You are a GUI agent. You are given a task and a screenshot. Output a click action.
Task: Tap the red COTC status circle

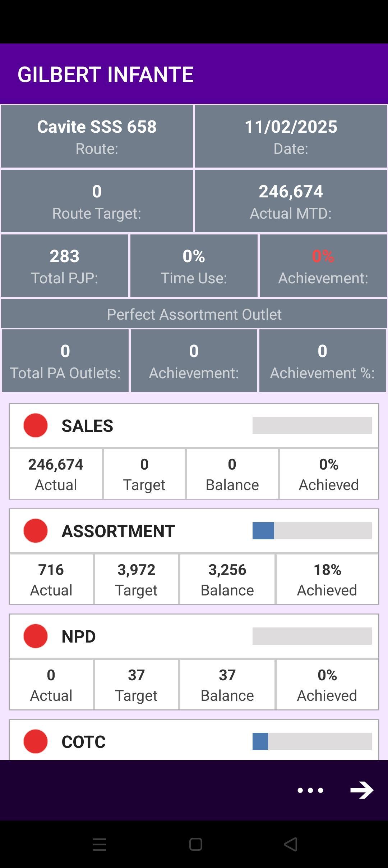coord(36,741)
